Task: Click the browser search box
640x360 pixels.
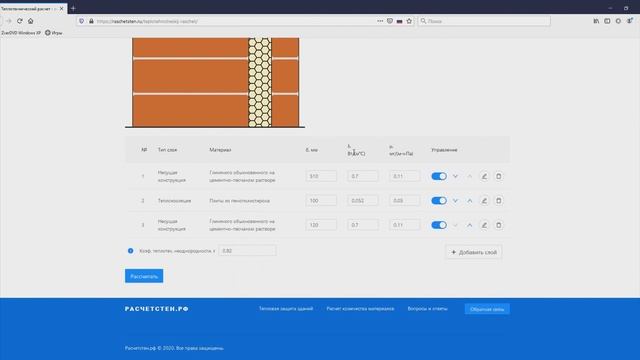Action: (x=484, y=21)
